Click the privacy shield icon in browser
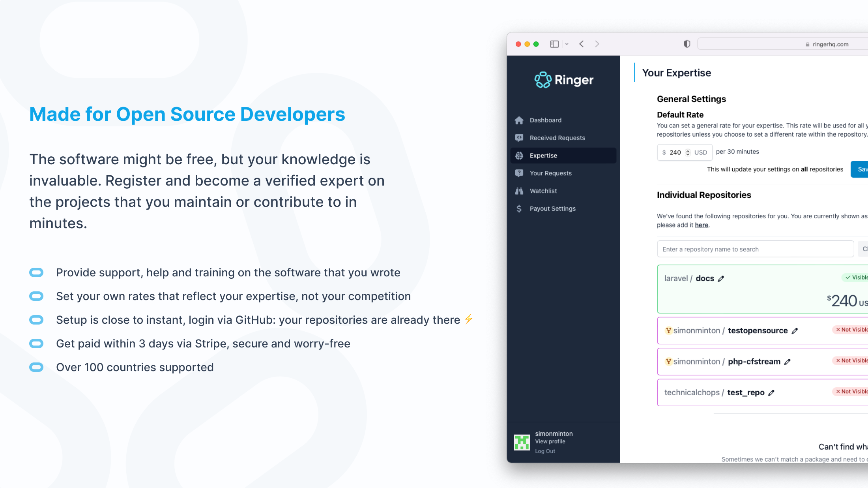This screenshot has height=488, width=868. 687,44
